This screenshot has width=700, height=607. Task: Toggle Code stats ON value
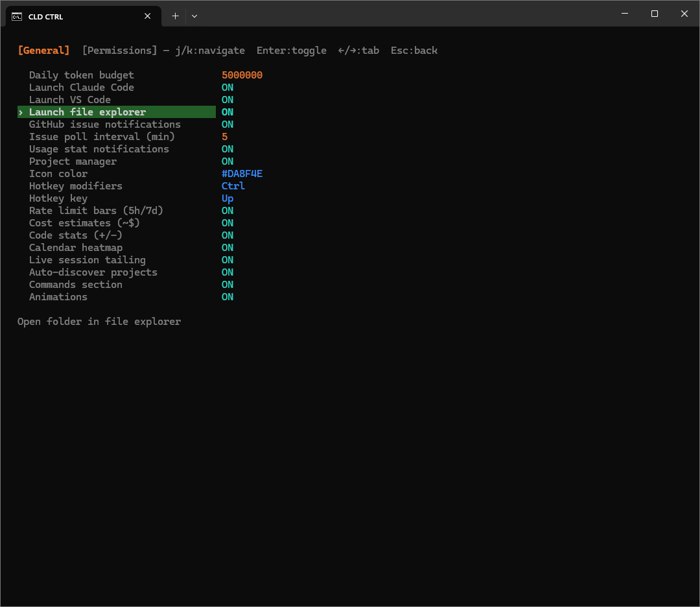pos(227,235)
